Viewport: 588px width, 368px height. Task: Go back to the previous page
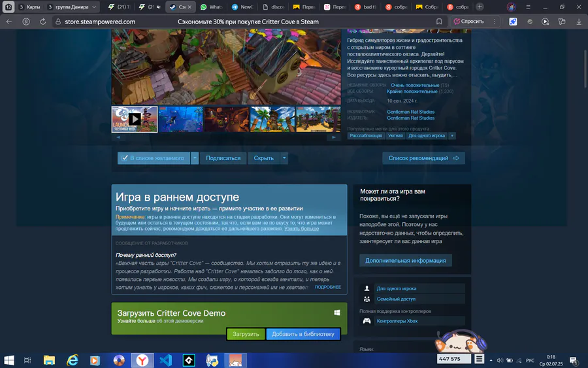9,22
